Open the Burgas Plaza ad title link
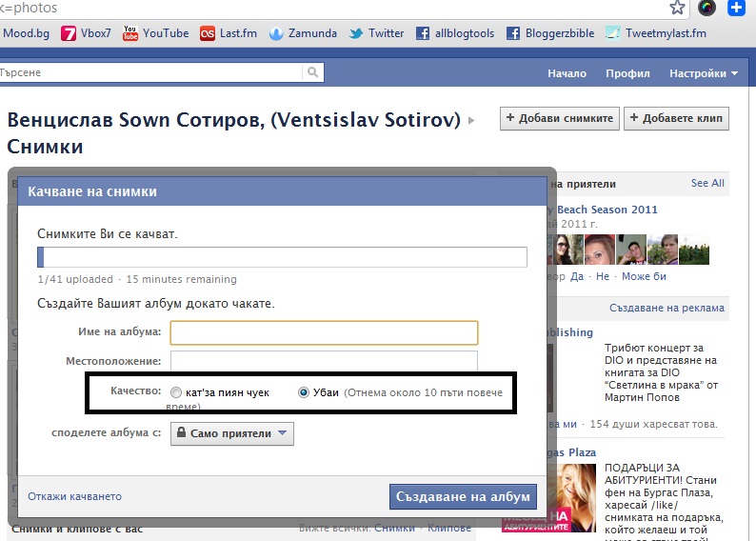The image size is (756, 541). point(572,452)
